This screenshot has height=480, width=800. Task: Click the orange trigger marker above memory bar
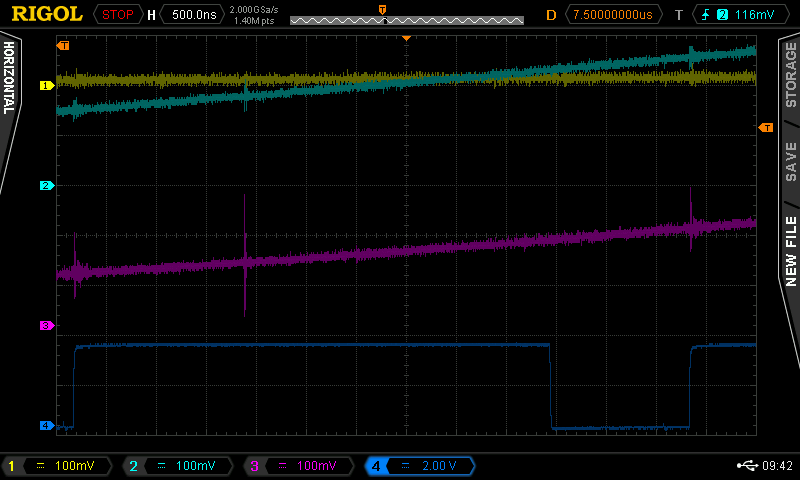[x=382, y=9]
